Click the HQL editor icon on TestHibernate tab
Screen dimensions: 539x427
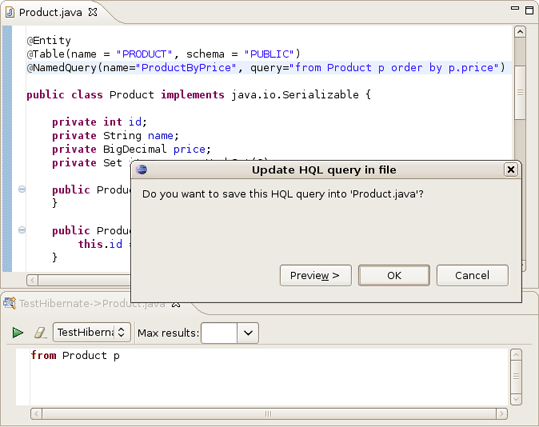[9, 303]
